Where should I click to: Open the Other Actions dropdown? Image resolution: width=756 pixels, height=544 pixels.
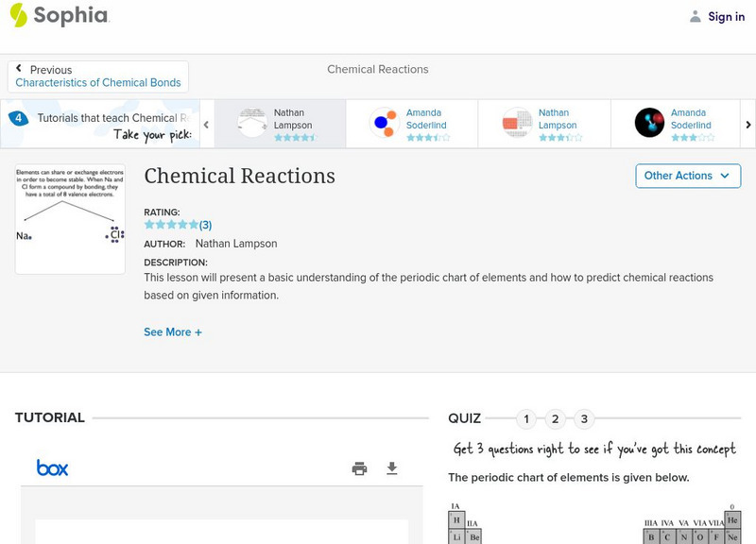686,176
